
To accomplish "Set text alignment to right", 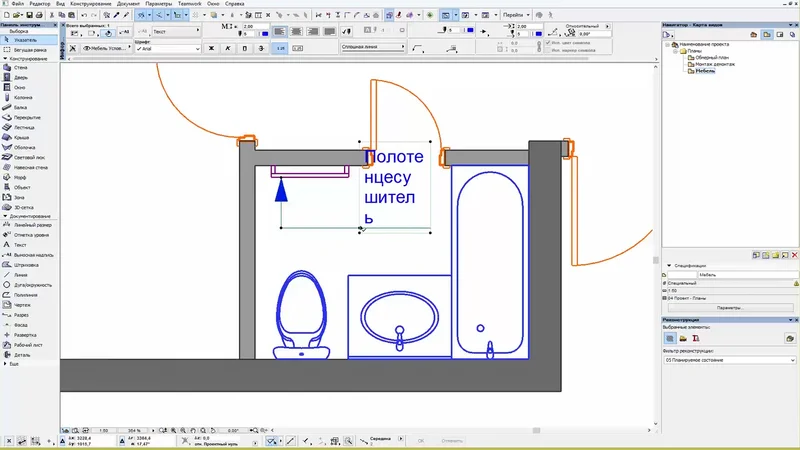I will (x=313, y=32).
